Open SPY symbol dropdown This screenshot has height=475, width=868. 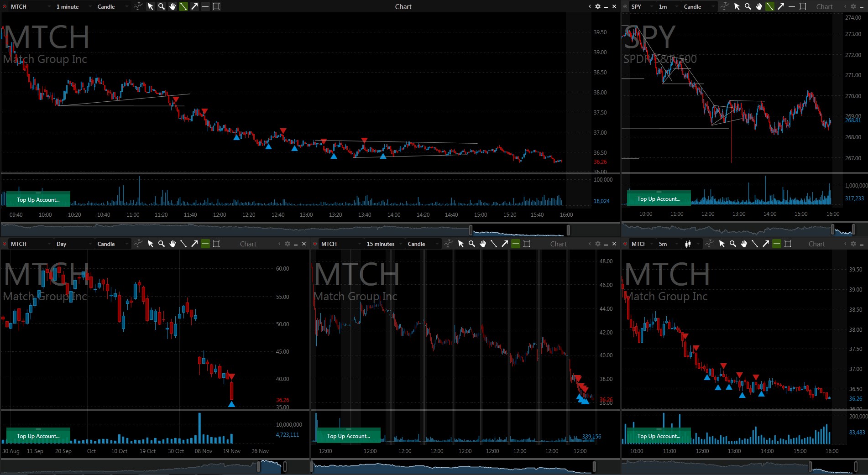(642, 6)
